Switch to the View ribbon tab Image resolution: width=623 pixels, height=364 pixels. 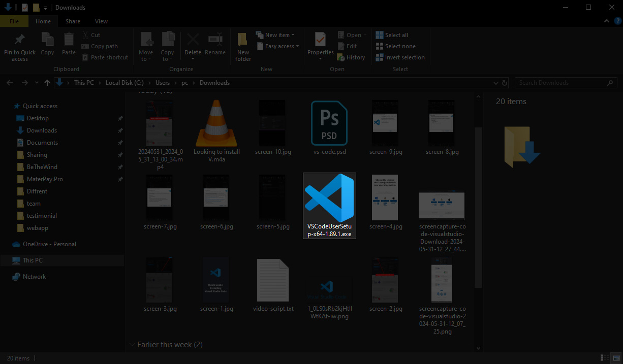[x=101, y=21]
